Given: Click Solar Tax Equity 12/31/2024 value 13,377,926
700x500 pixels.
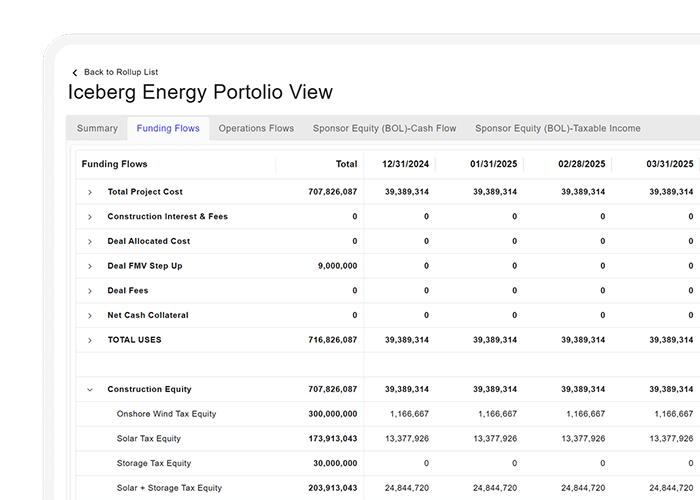Looking at the screenshot, I should 407,438.
